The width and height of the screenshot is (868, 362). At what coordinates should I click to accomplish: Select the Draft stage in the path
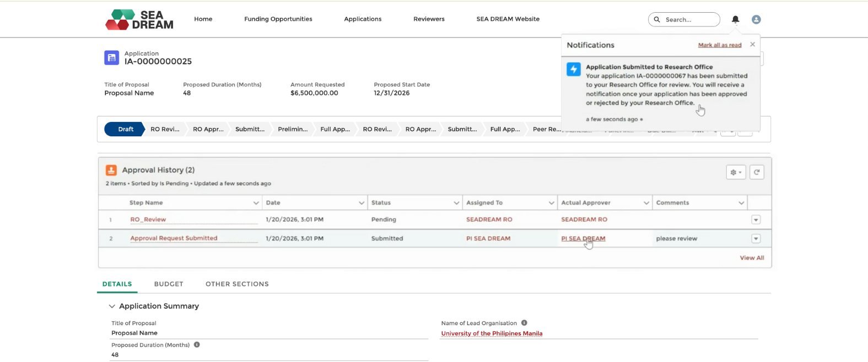point(125,129)
